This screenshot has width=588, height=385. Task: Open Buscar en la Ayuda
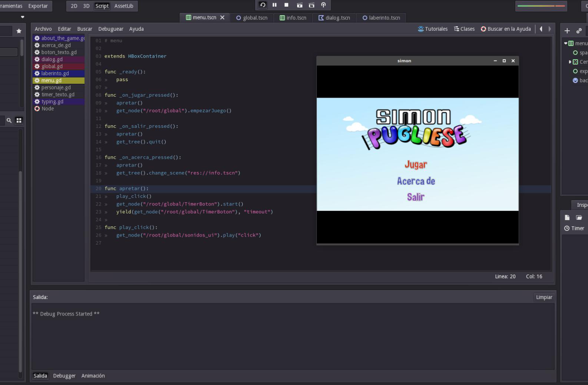[x=506, y=29]
